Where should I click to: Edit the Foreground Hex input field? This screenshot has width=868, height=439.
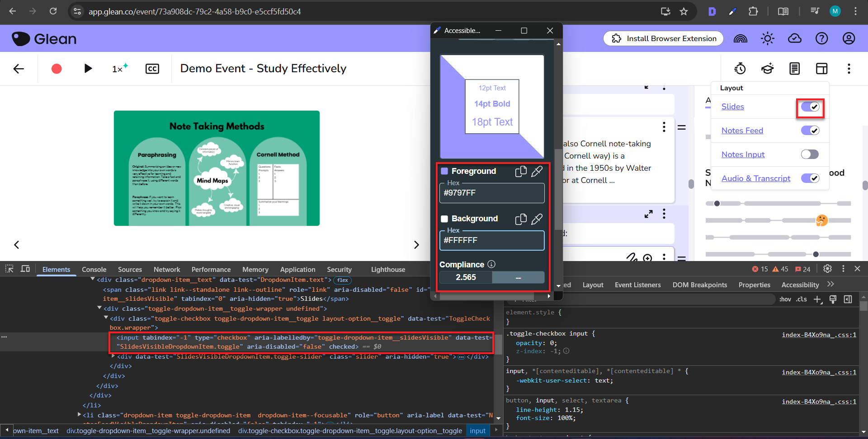(492, 193)
